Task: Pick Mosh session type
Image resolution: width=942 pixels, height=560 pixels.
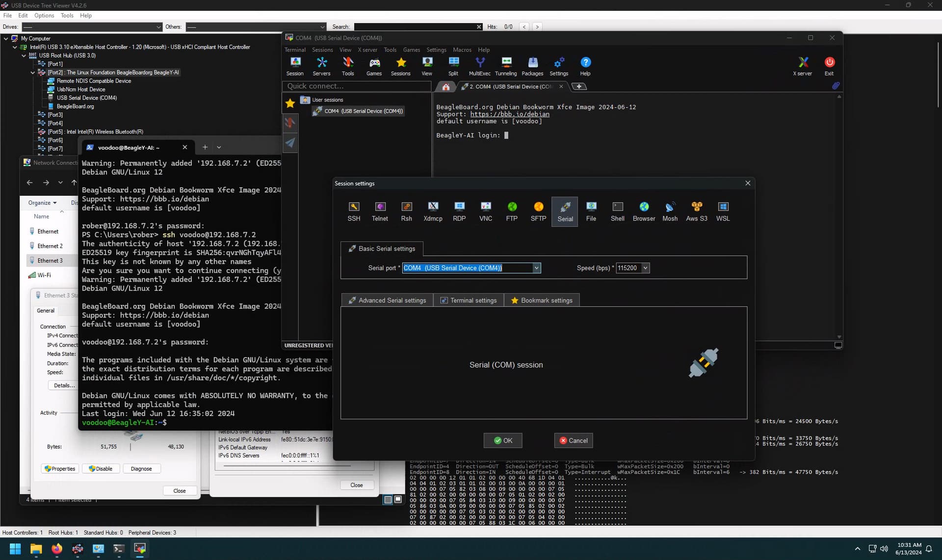Action: 670,211
